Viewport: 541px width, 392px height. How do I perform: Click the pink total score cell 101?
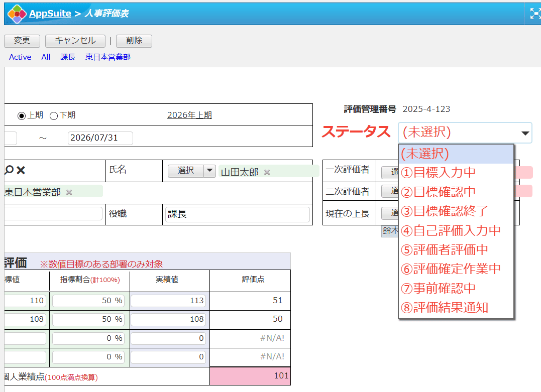click(x=250, y=376)
